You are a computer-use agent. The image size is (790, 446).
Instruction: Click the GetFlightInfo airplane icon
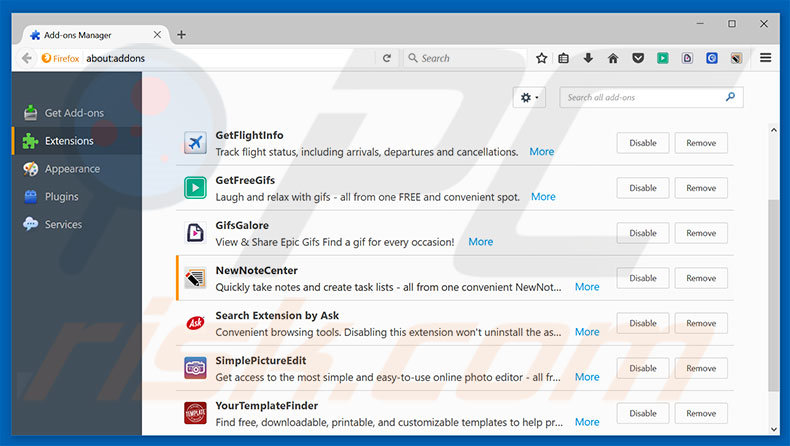pyautogui.click(x=195, y=143)
